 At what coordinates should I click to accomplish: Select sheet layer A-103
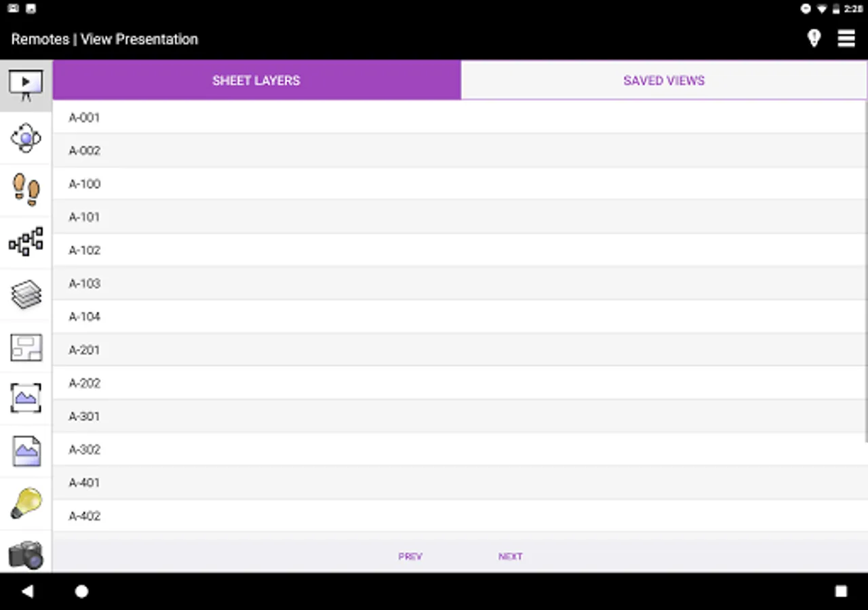coord(460,283)
